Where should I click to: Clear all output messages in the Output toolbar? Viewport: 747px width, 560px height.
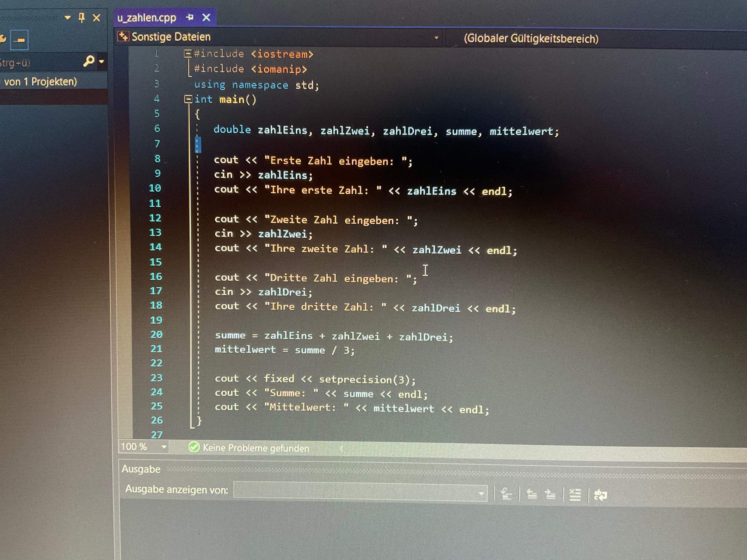pos(575,493)
